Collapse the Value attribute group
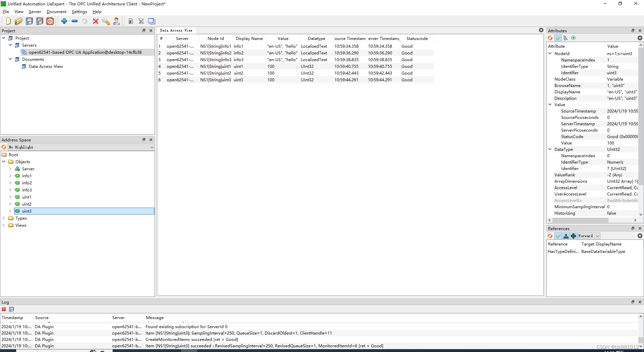The width and height of the screenshot is (644, 352). (x=550, y=104)
